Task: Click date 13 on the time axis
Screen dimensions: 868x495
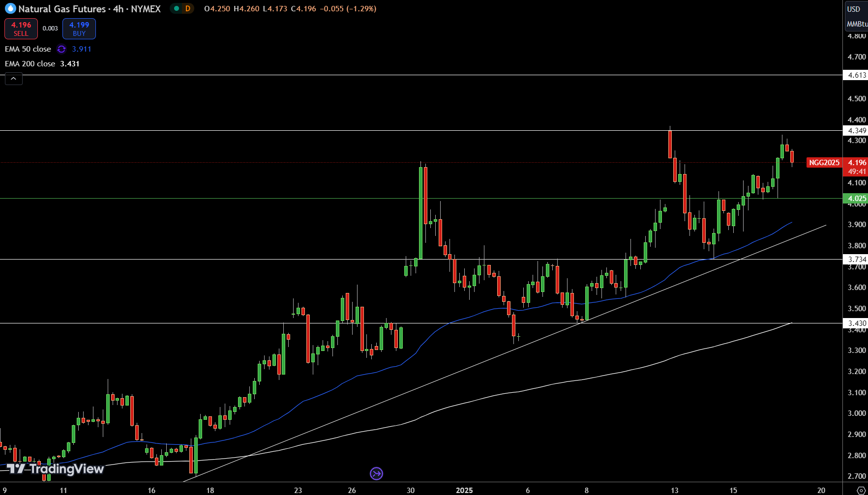Action: 675,490
